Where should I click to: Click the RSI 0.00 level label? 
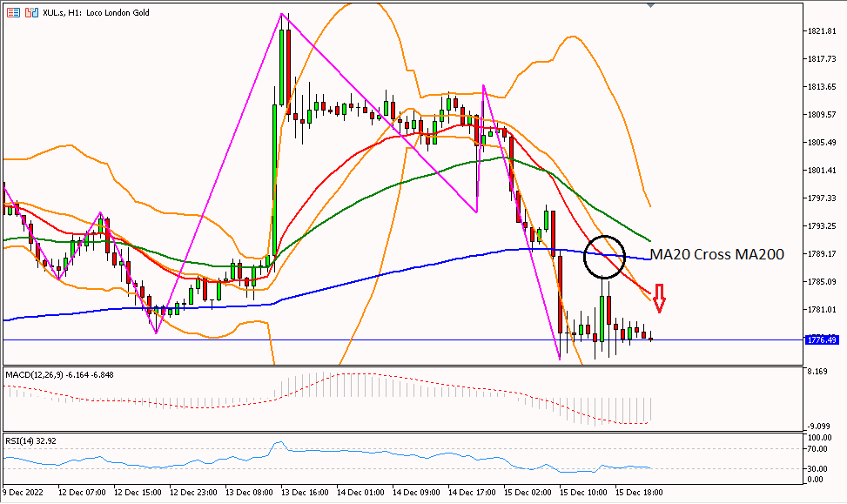[816, 480]
